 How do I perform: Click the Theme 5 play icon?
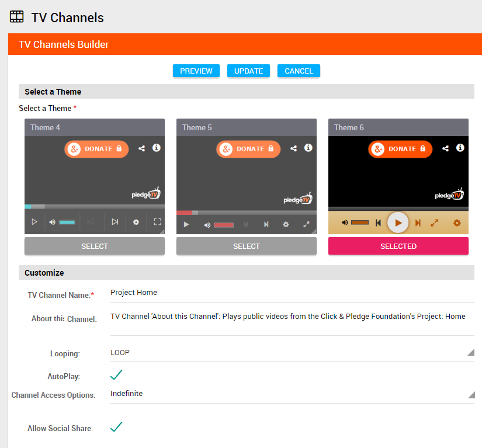[x=186, y=225]
